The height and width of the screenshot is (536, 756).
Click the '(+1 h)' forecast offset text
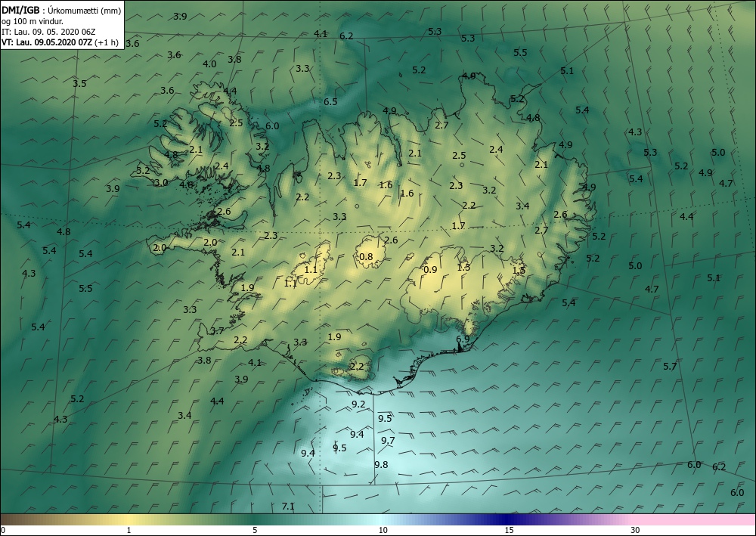[106, 42]
